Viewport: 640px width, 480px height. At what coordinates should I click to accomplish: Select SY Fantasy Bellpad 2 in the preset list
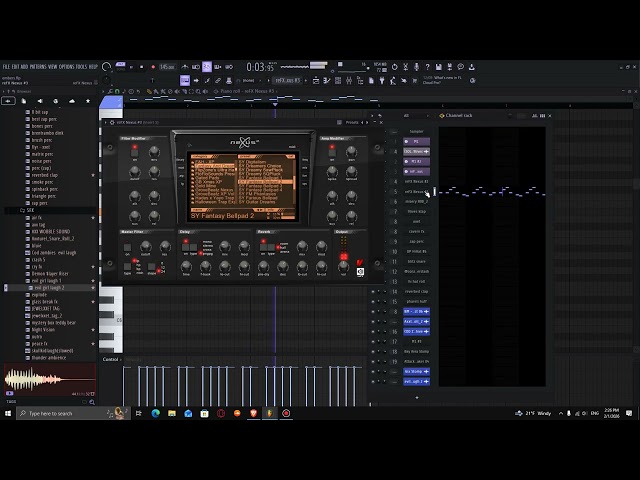tap(264, 182)
